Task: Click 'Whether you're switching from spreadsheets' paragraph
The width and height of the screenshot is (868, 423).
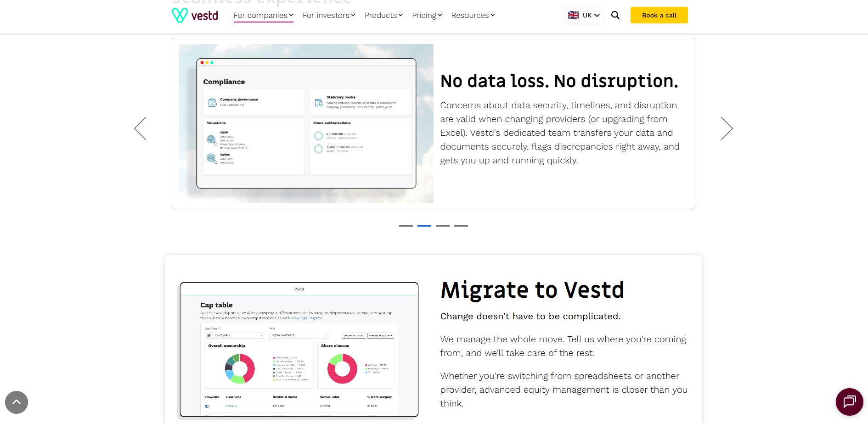Action: 564,390
